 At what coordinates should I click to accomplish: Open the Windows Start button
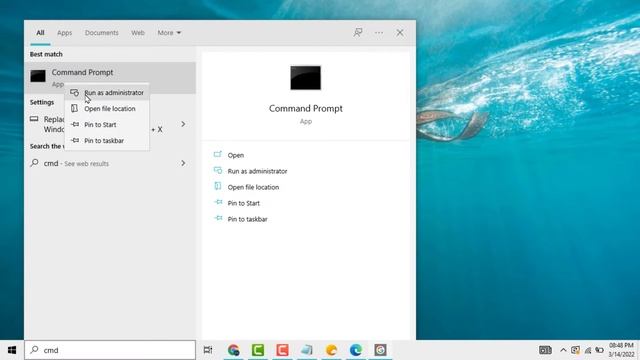12,350
